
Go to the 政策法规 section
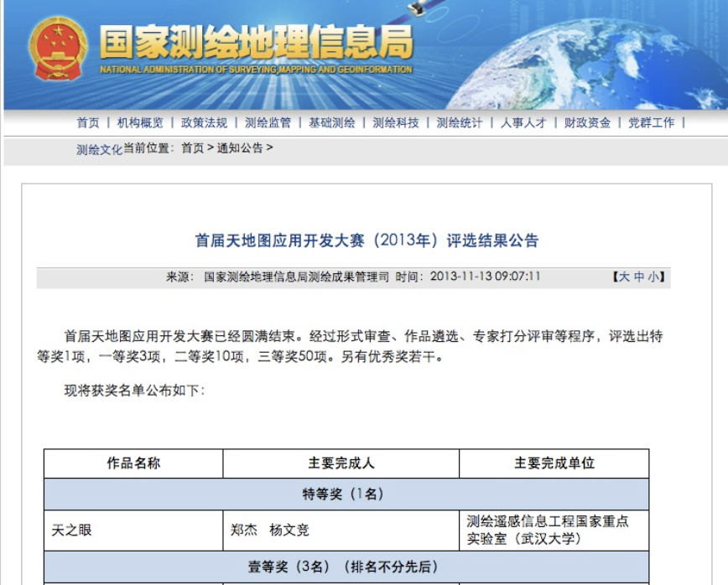(x=204, y=122)
